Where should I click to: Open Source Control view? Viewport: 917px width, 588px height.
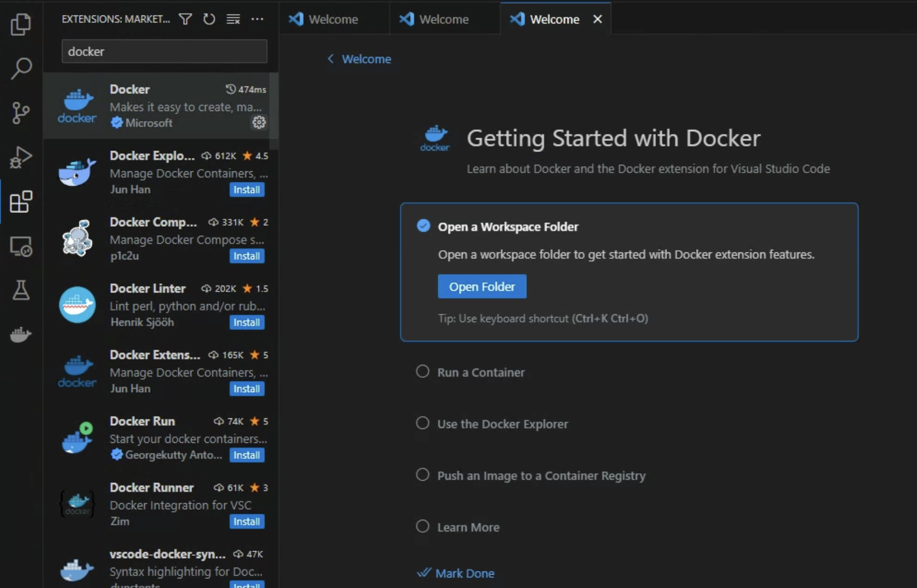point(21,113)
